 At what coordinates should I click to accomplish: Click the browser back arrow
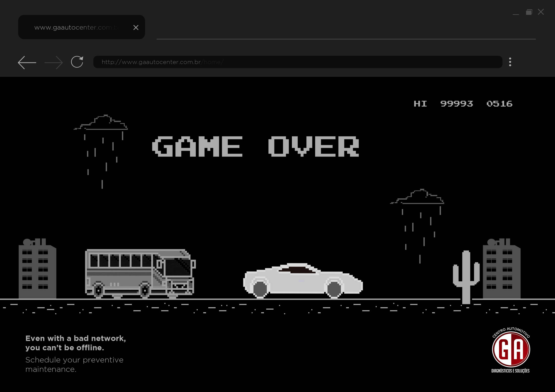(27, 62)
